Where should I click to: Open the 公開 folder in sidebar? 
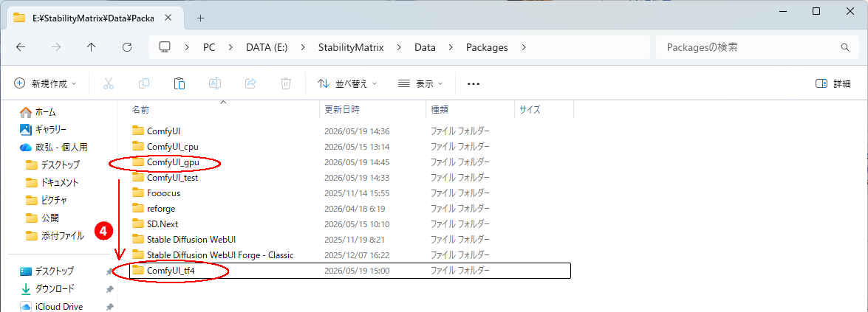point(43,218)
